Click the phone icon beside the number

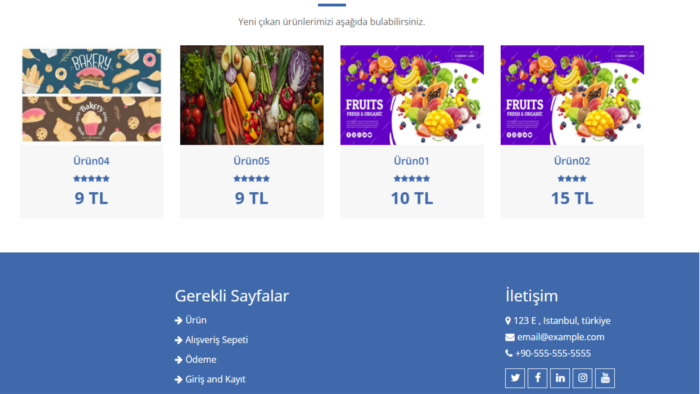coord(509,353)
